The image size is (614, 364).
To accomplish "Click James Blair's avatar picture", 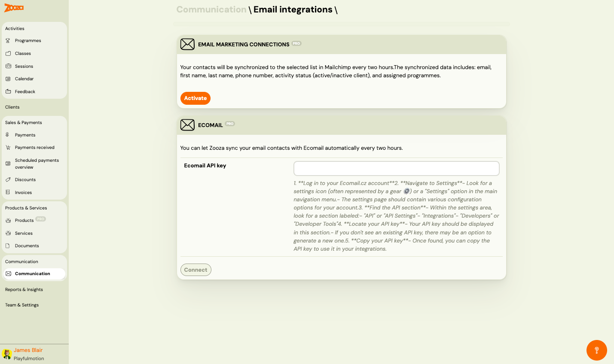I will tap(6, 354).
